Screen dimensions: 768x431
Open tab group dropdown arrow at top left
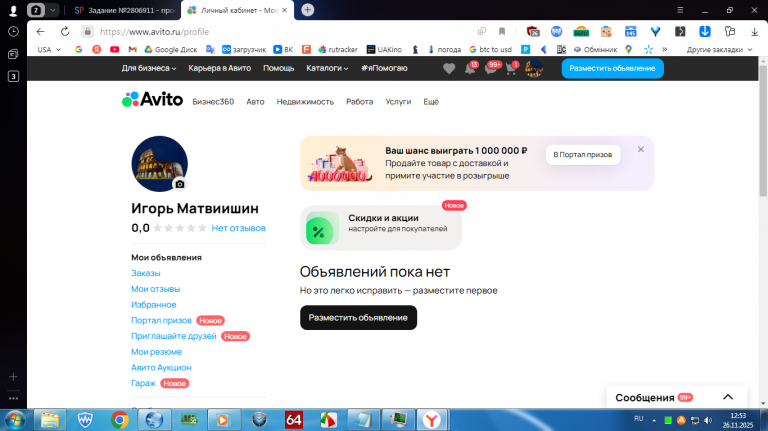coord(52,10)
